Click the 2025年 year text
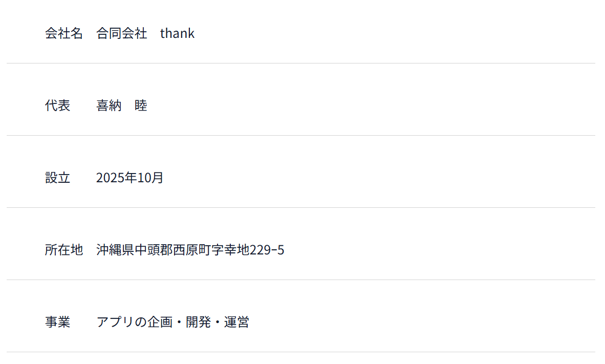 point(115,178)
